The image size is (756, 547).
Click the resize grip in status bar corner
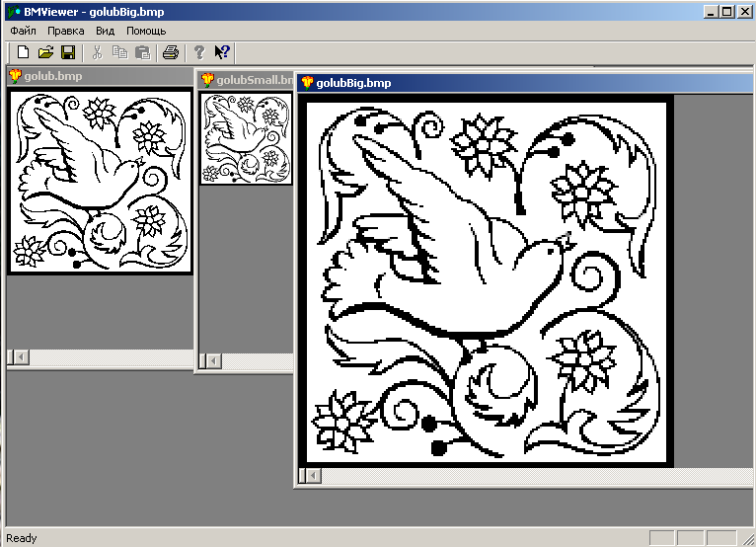coord(748,539)
